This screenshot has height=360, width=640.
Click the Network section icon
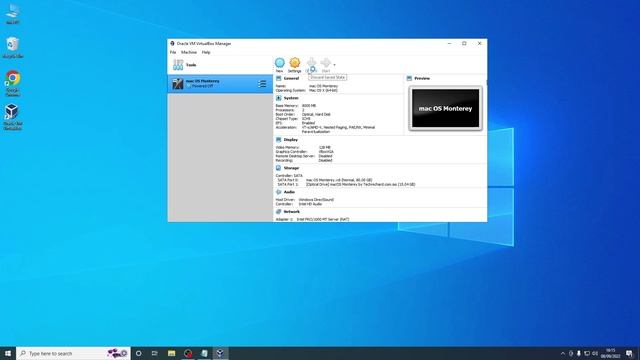(x=278, y=211)
